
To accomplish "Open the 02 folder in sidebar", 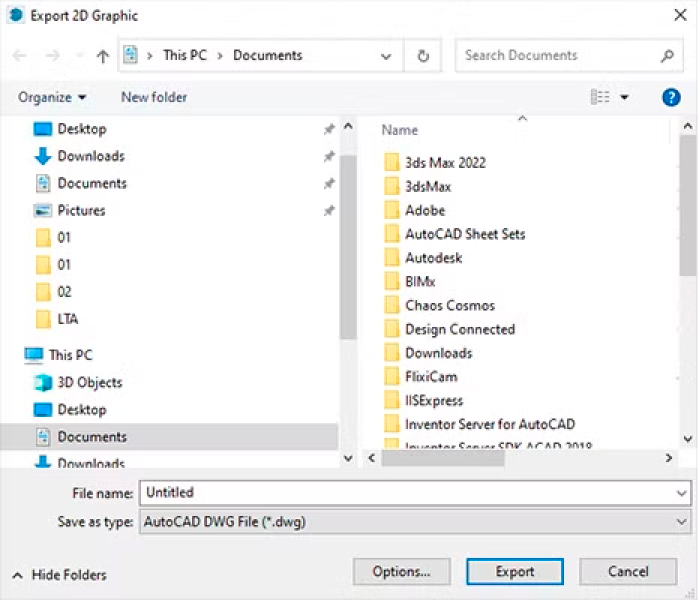I will coord(53,292).
